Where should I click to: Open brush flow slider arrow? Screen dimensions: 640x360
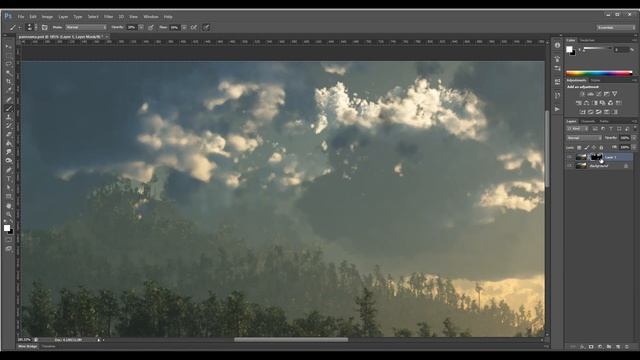tap(184, 27)
